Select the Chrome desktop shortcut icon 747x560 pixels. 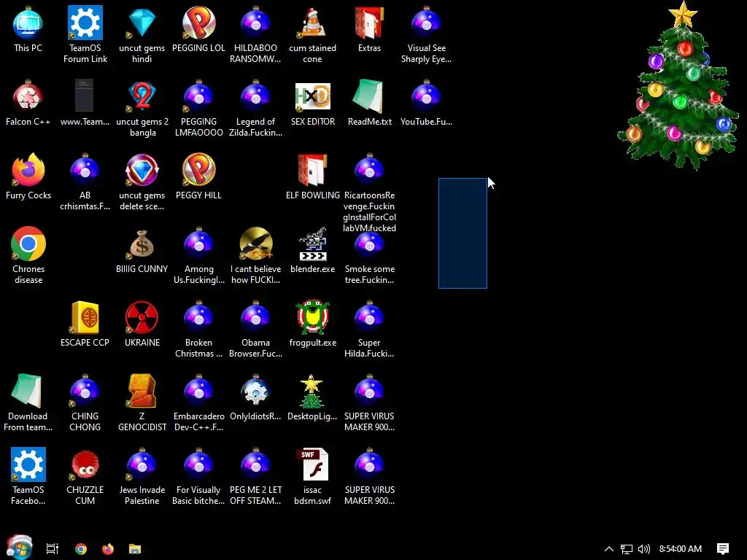28,244
